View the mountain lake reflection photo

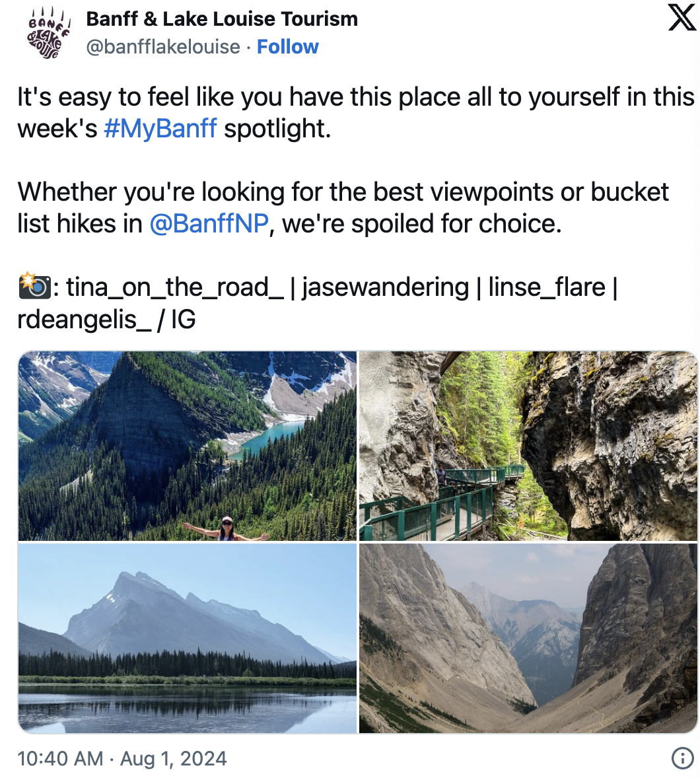point(188,638)
